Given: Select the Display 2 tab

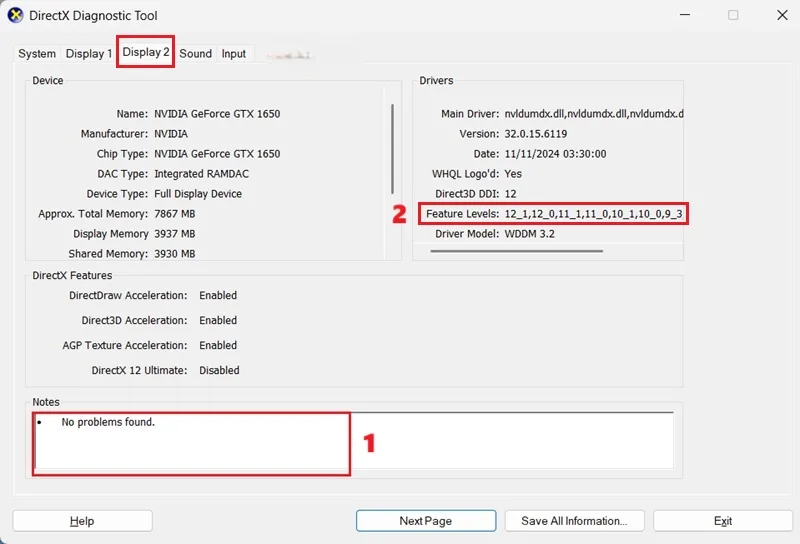Looking at the screenshot, I should pyautogui.click(x=145, y=52).
